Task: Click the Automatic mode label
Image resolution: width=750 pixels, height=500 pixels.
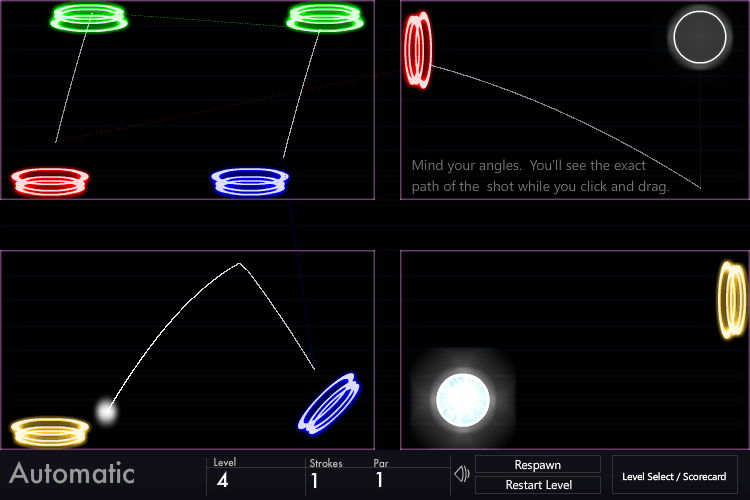Action: [72, 474]
